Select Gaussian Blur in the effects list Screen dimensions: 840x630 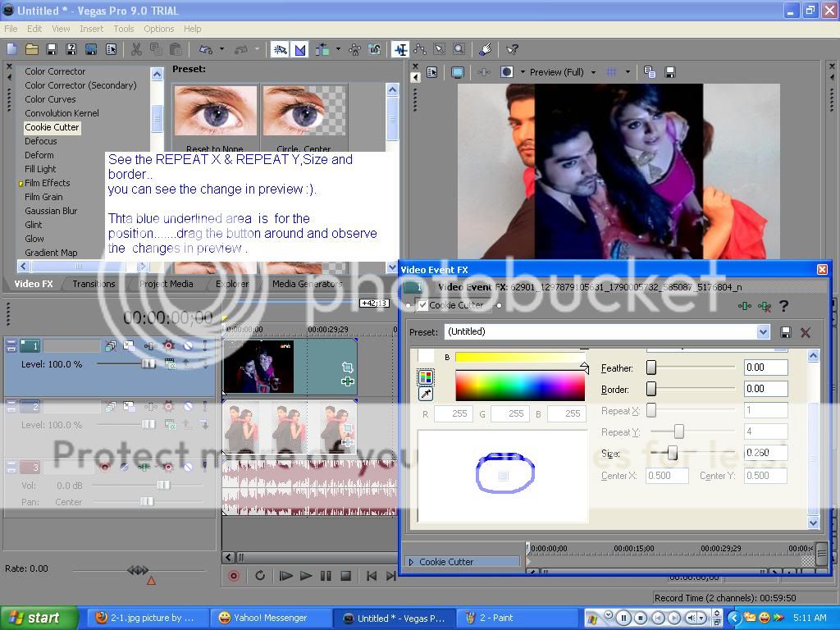pyautogui.click(x=51, y=211)
